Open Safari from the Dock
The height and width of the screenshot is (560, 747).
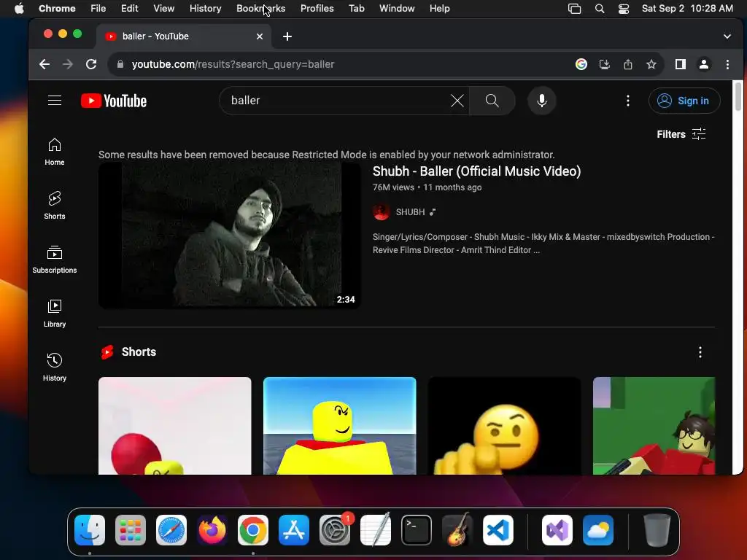point(171,530)
